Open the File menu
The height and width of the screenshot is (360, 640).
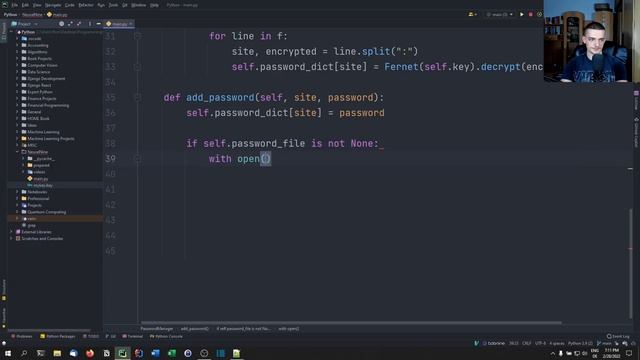click(x=15, y=5)
